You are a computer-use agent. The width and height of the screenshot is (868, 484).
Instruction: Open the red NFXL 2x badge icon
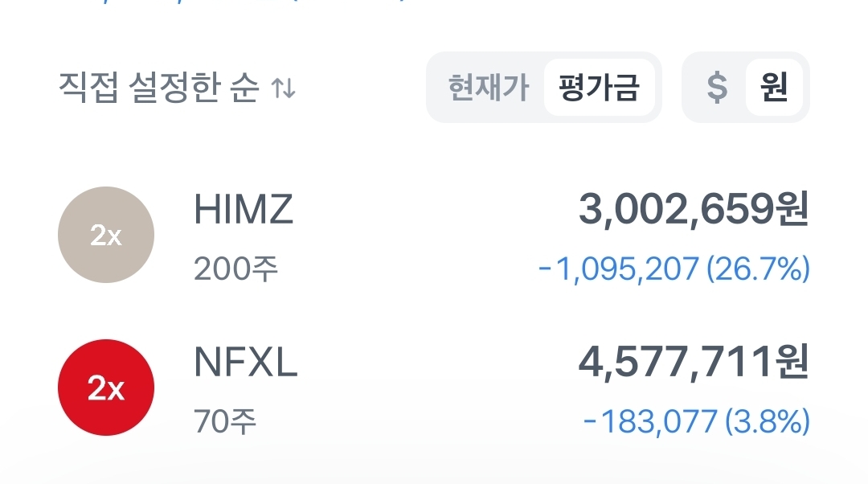106,388
